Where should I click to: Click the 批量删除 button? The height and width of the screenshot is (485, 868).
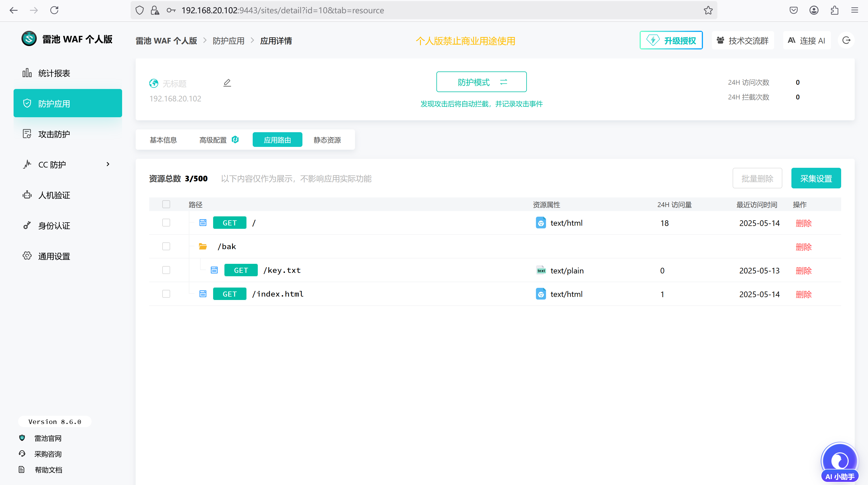pos(757,179)
